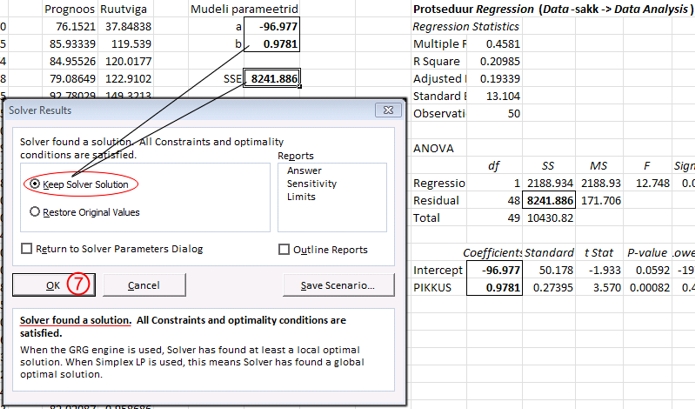This screenshot has height=409, width=695.
Task: Select parameter b cell with 0.9781
Action: pos(272,43)
